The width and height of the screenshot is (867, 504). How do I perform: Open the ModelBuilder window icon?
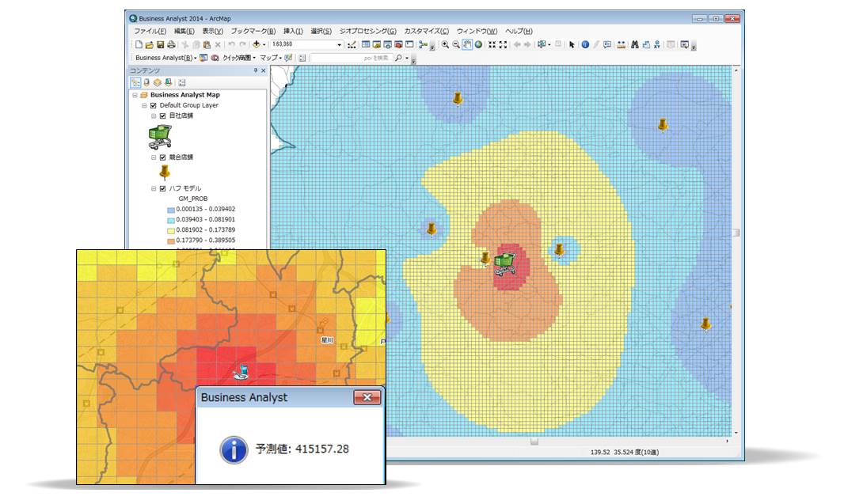point(423,45)
